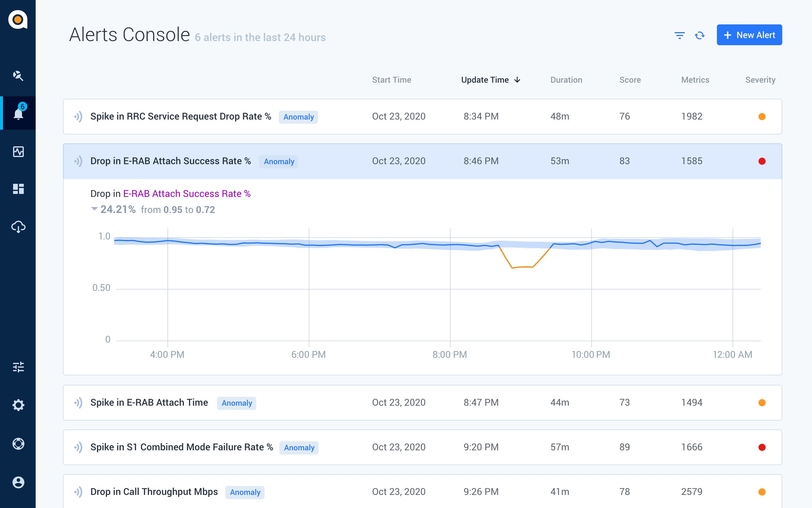
Task: Open the tuning sliders icon in sidebar
Action: click(18, 367)
